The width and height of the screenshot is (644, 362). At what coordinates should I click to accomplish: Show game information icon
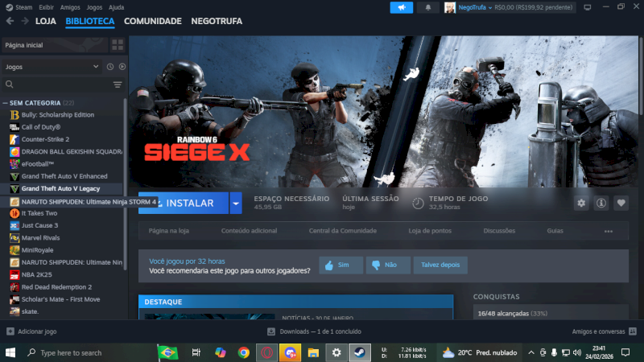click(x=601, y=203)
